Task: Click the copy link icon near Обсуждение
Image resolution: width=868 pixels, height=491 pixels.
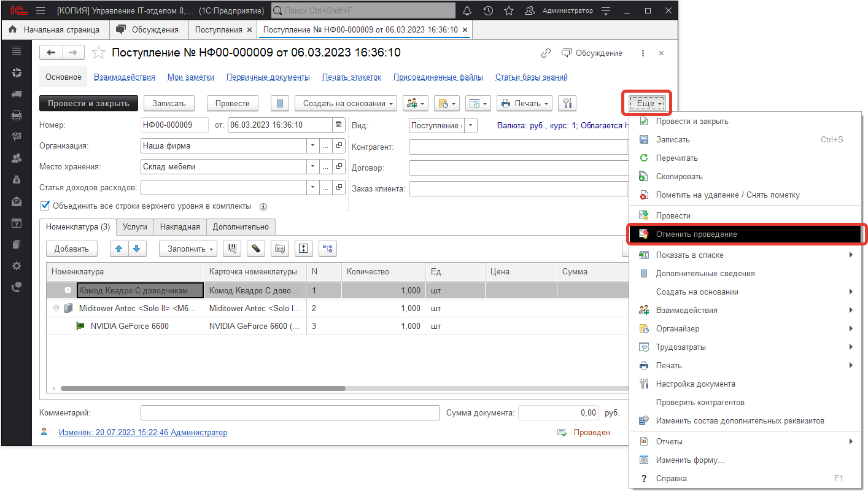Action: 546,53
